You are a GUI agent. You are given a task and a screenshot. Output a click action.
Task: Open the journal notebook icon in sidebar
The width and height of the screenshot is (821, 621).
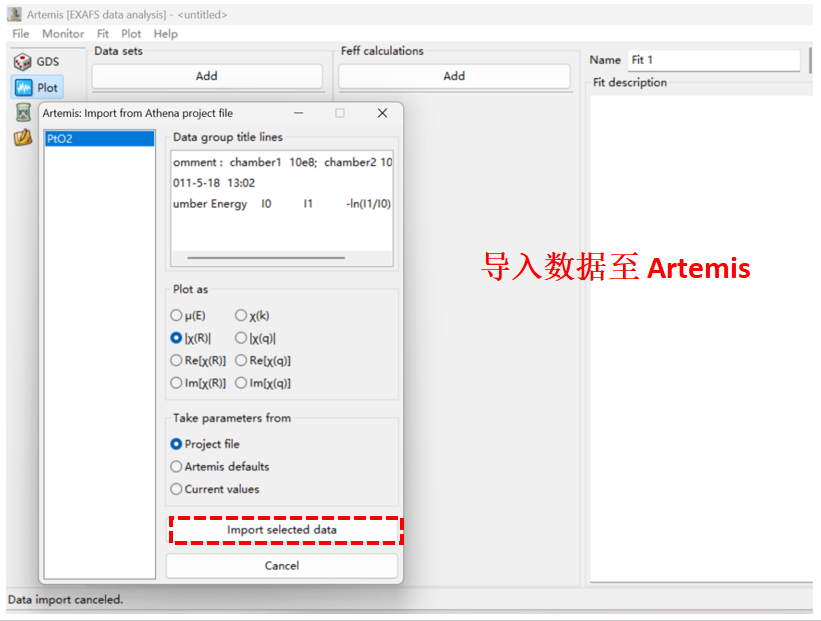point(23,137)
